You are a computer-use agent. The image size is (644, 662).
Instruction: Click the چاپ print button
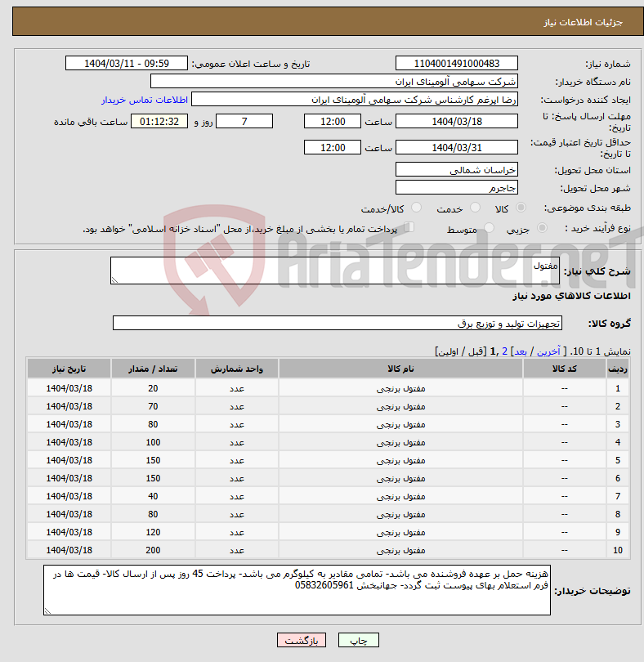[x=359, y=640]
